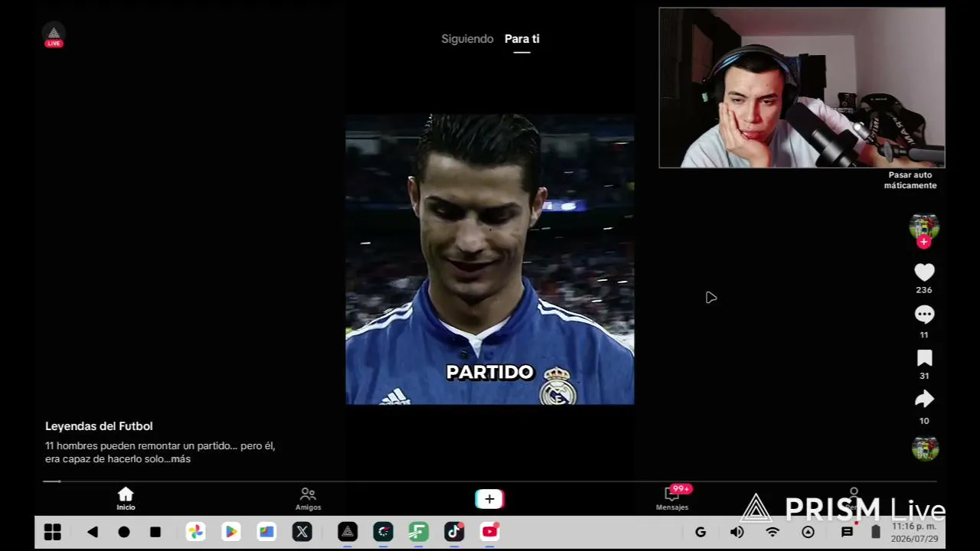Open the Mensajes inbox tab
The width and height of the screenshot is (980, 551).
pos(672,499)
